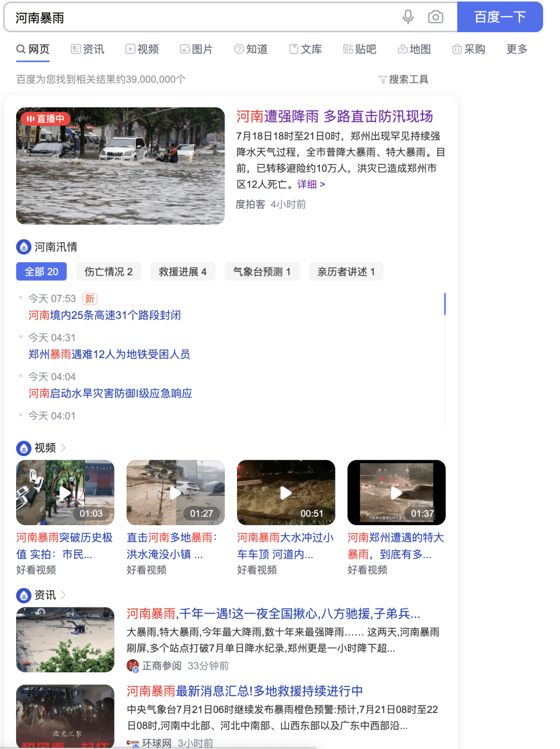Click 好看视频 under the 01:37 video
Image resolution: width=560 pixels, height=749 pixels.
pos(367,570)
